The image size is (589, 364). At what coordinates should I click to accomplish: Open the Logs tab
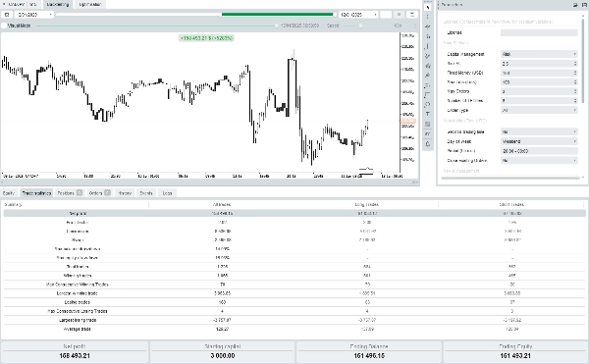[x=167, y=193]
